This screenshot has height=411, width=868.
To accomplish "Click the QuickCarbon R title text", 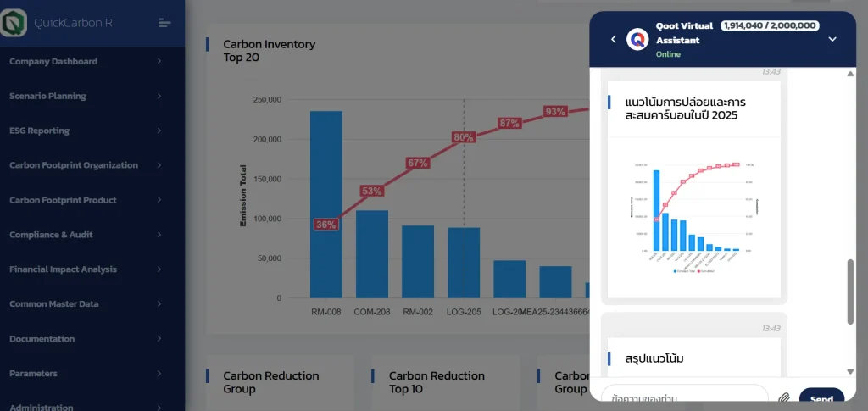I will point(73,23).
